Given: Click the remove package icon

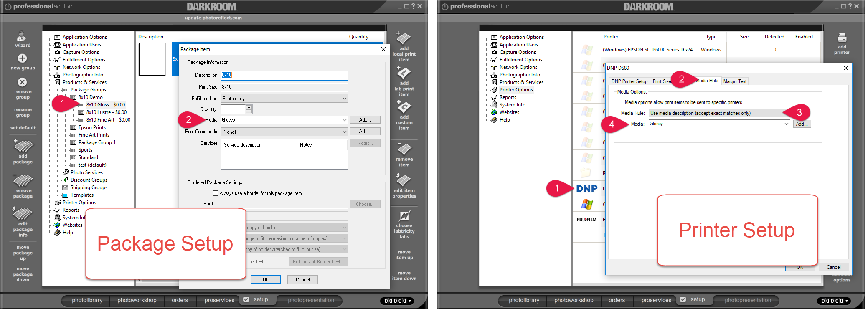Looking at the screenshot, I should [x=23, y=180].
